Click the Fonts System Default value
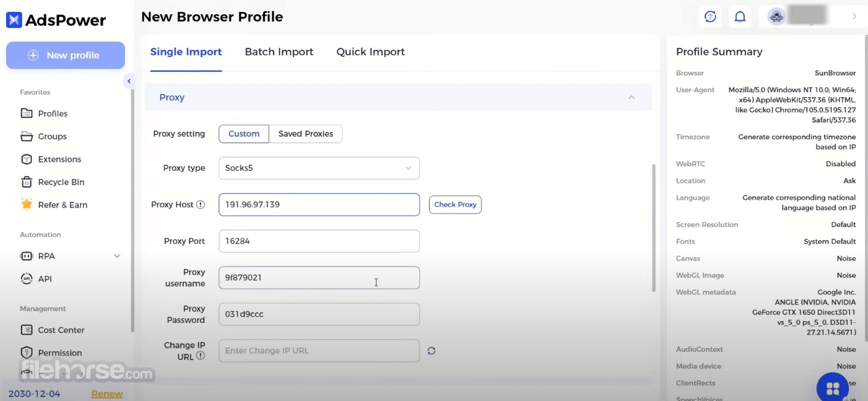 [830, 242]
